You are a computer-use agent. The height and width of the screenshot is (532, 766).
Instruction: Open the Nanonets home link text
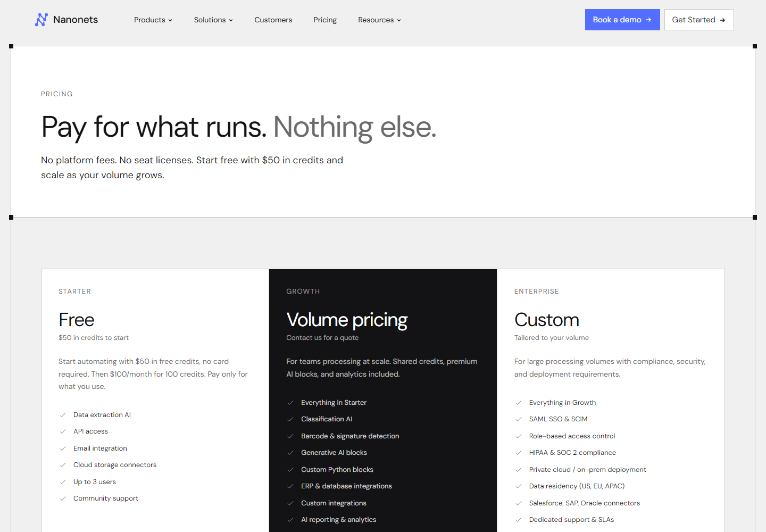click(x=76, y=20)
